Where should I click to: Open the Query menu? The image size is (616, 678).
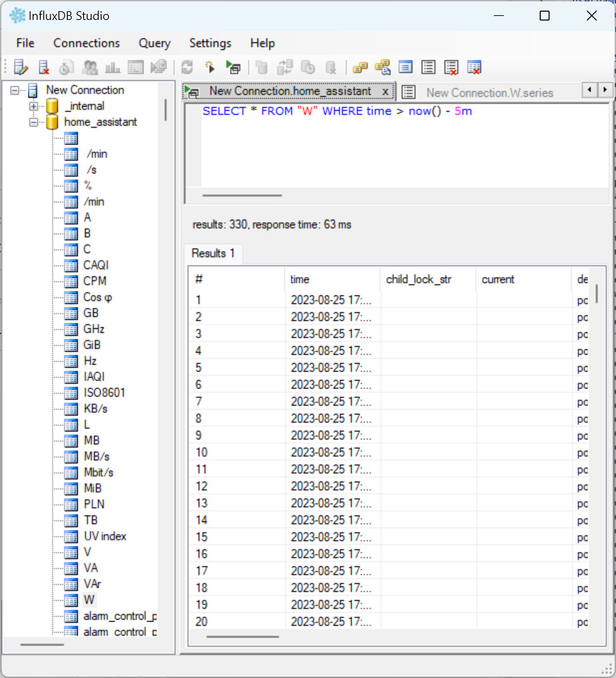click(x=154, y=43)
